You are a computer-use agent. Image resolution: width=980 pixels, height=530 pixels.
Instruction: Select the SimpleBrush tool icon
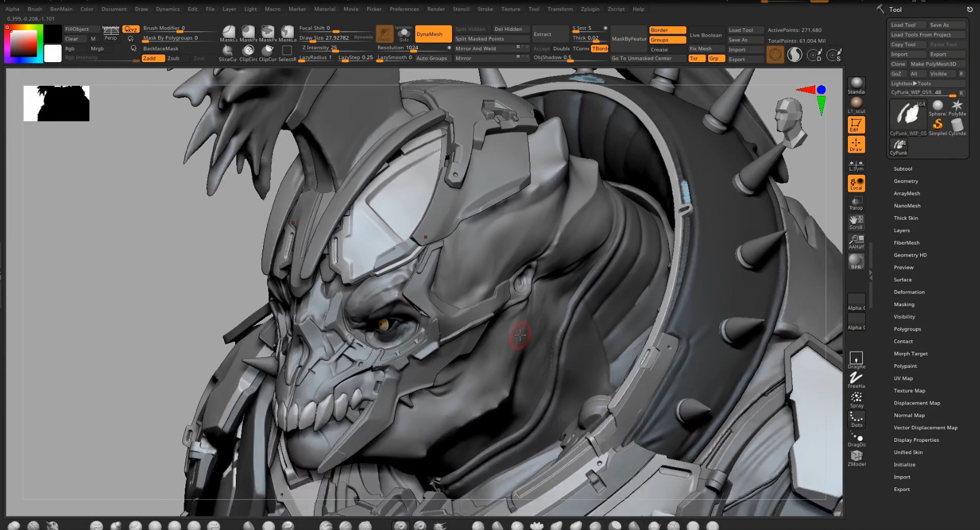pos(937,127)
